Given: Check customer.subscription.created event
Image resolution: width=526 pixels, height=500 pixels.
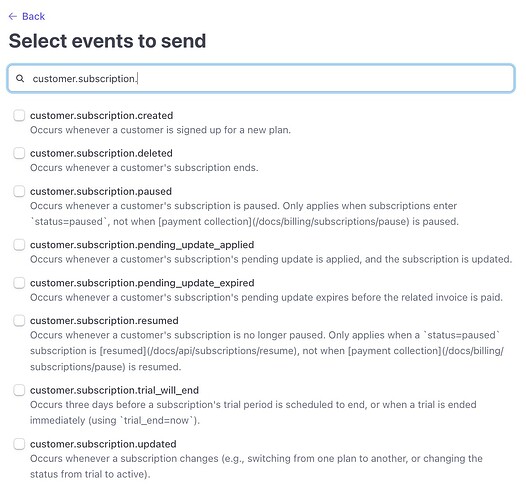Looking at the screenshot, I should coord(19,115).
